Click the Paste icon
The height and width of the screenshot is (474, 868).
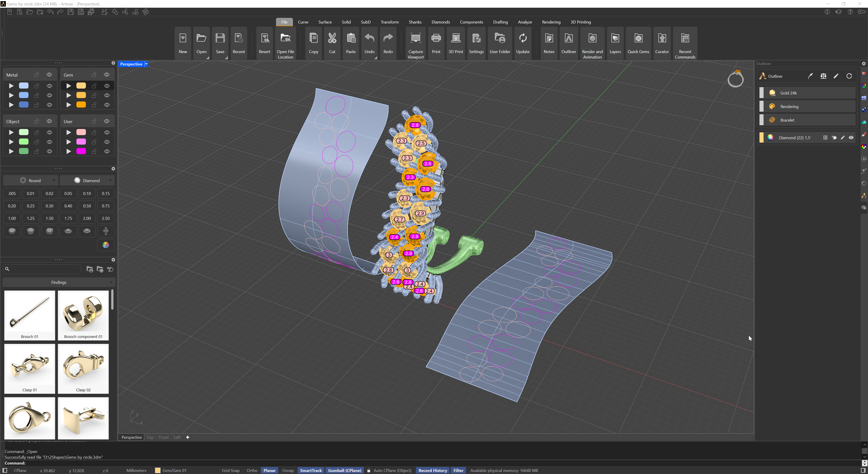tap(351, 43)
